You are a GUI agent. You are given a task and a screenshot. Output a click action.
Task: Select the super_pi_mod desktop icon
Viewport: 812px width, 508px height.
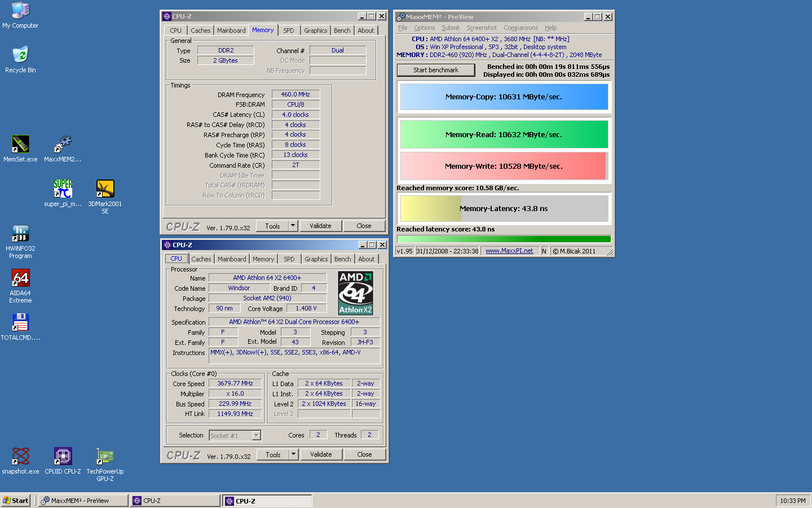click(x=63, y=189)
